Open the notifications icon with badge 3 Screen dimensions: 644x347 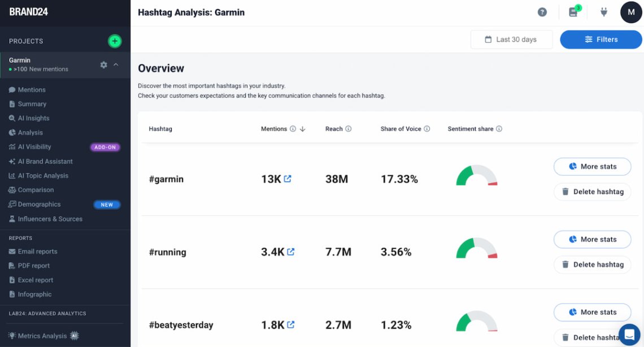pyautogui.click(x=573, y=11)
